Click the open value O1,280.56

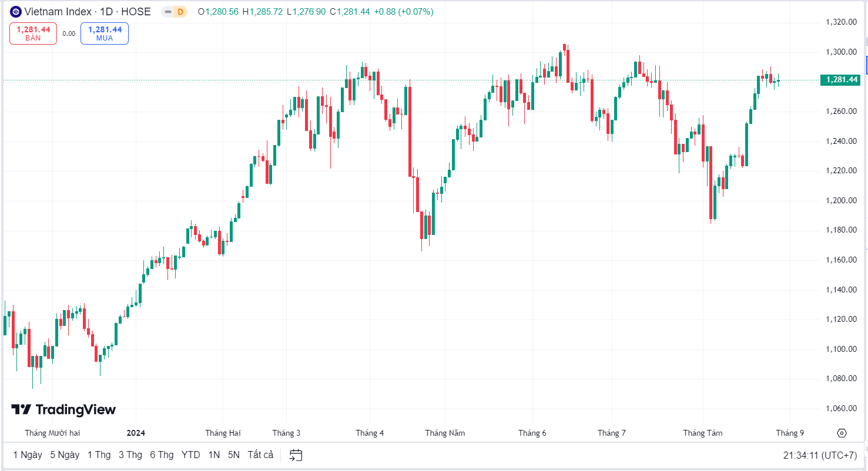(219, 12)
